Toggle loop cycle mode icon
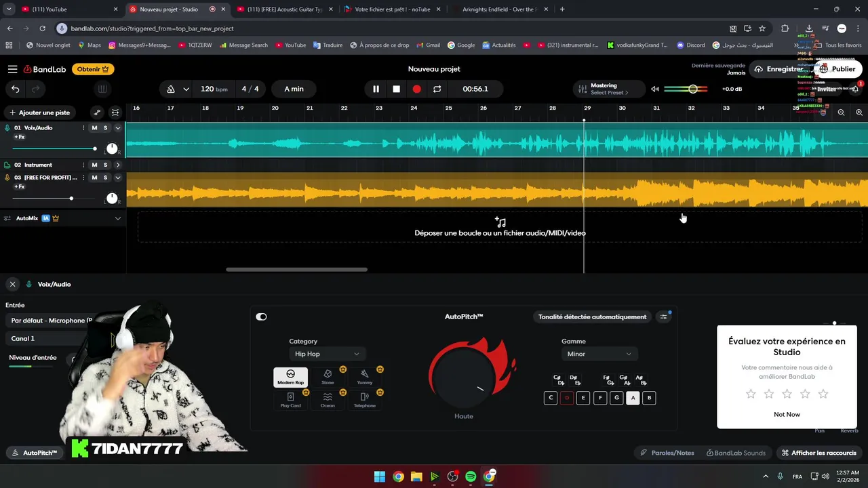The image size is (868, 488). click(437, 89)
